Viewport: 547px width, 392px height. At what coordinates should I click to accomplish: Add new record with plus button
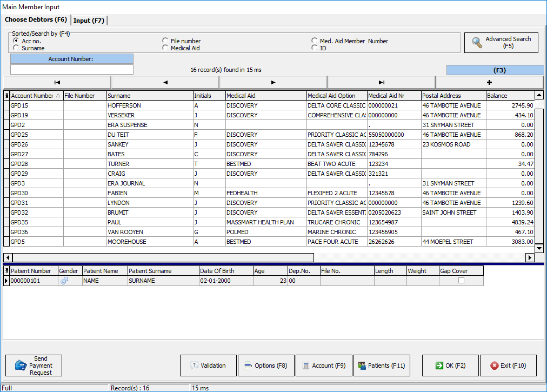[489, 82]
